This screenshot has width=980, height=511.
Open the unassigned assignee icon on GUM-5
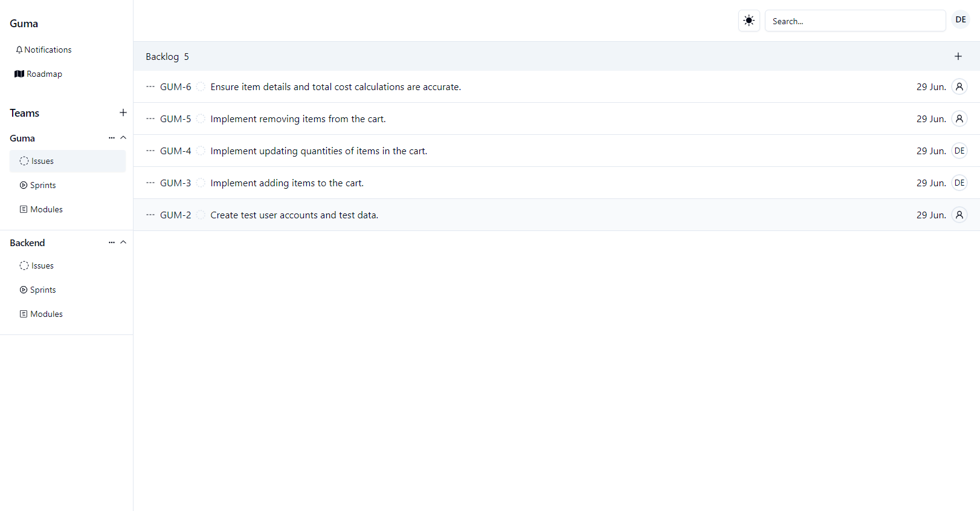[x=959, y=119]
